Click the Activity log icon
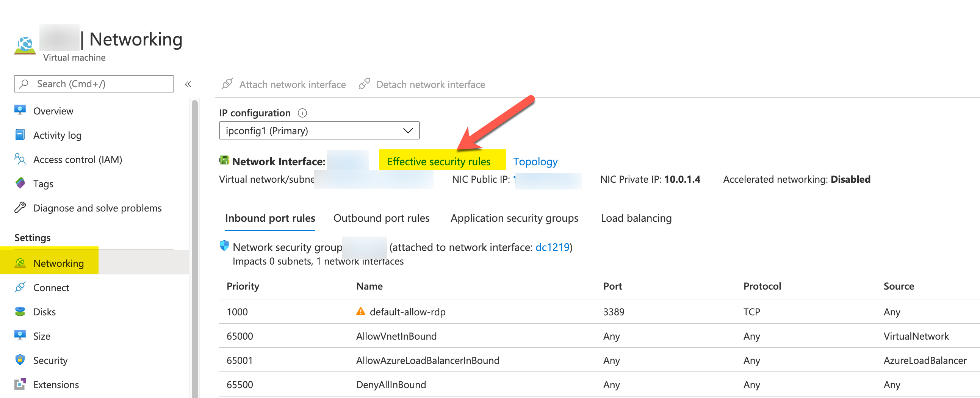Image resolution: width=980 pixels, height=398 pixels. pos(20,135)
